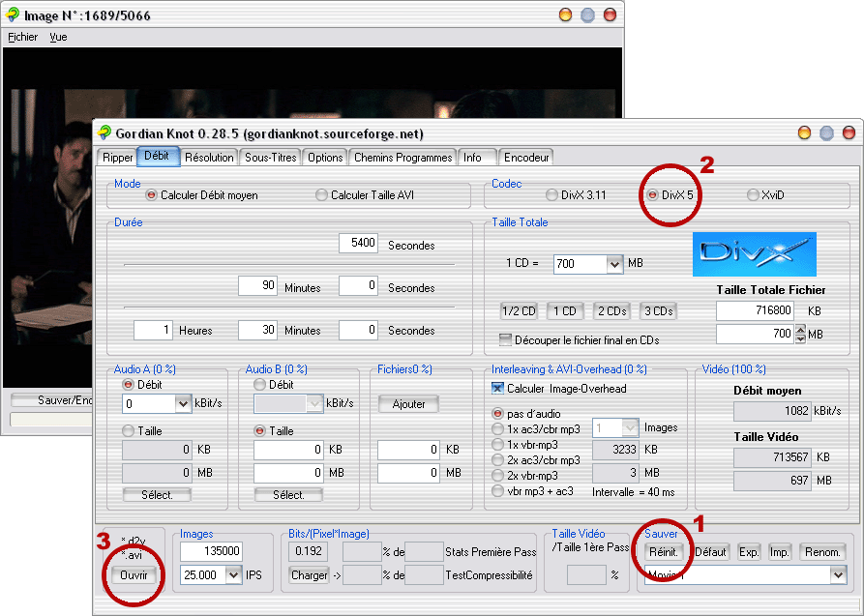The width and height of the screenshot is (864, 616).
Task: Click the Défaut button
Action: 710,552
